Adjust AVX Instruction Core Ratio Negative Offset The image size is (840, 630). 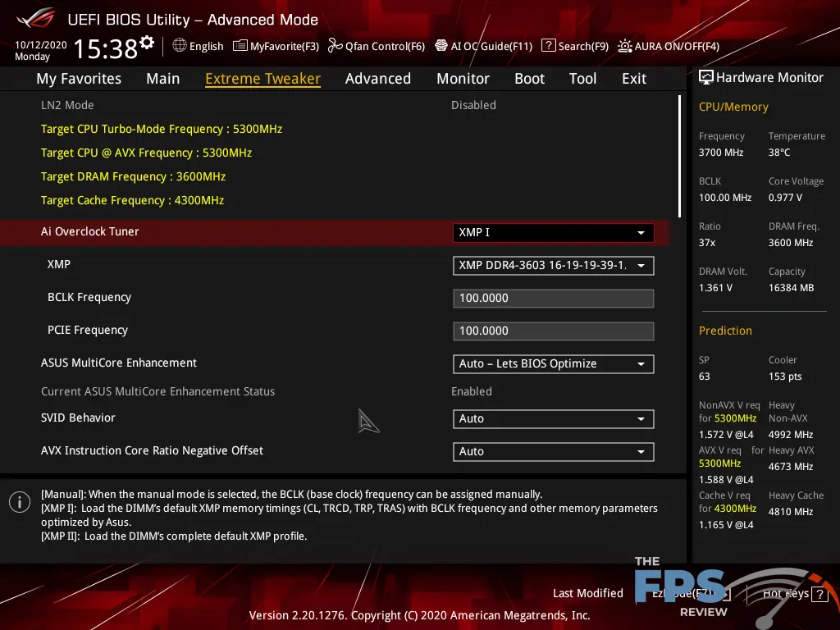coord(553,451)
